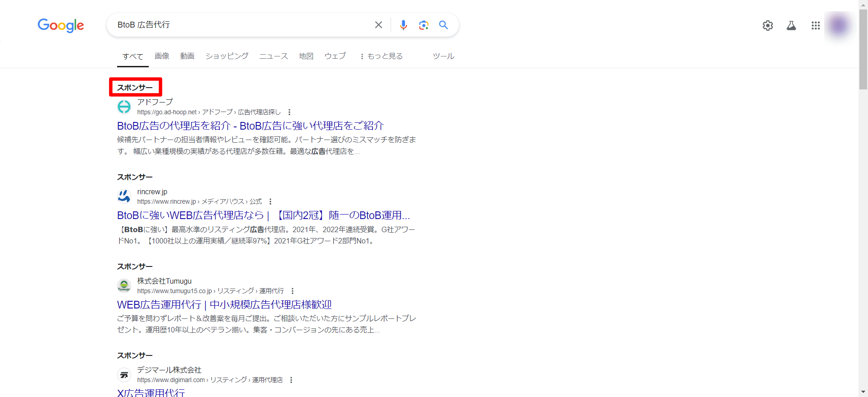Click the rincrew.jp site name
Image resolution: width=868 pixels, height=397 pixels.
click(152, 192)
